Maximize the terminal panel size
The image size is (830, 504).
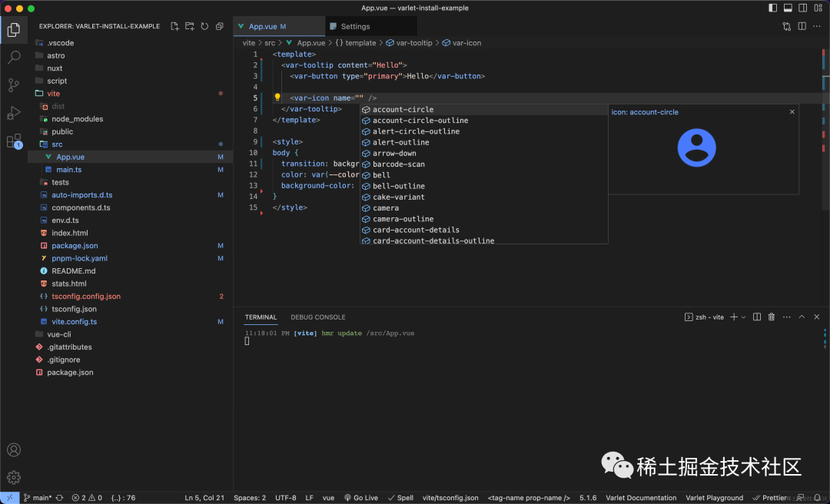pos(802,317)
